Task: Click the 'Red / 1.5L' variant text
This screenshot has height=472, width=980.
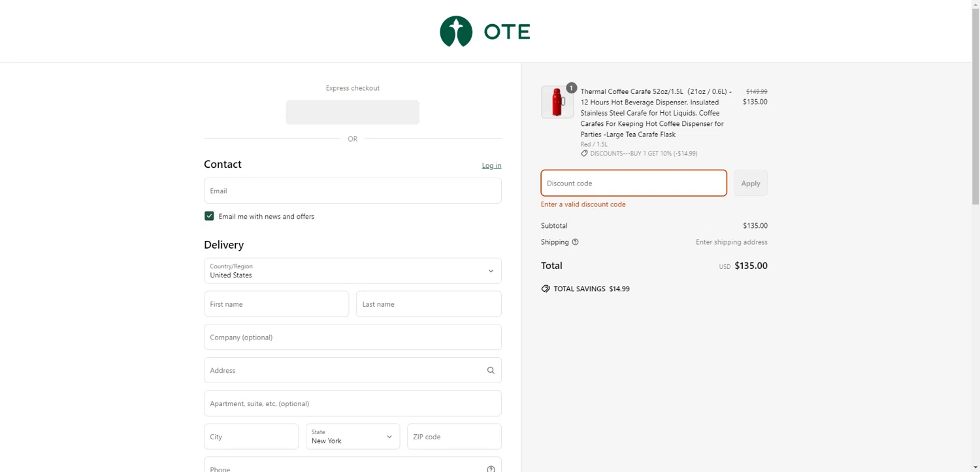Action: point(594,144)
